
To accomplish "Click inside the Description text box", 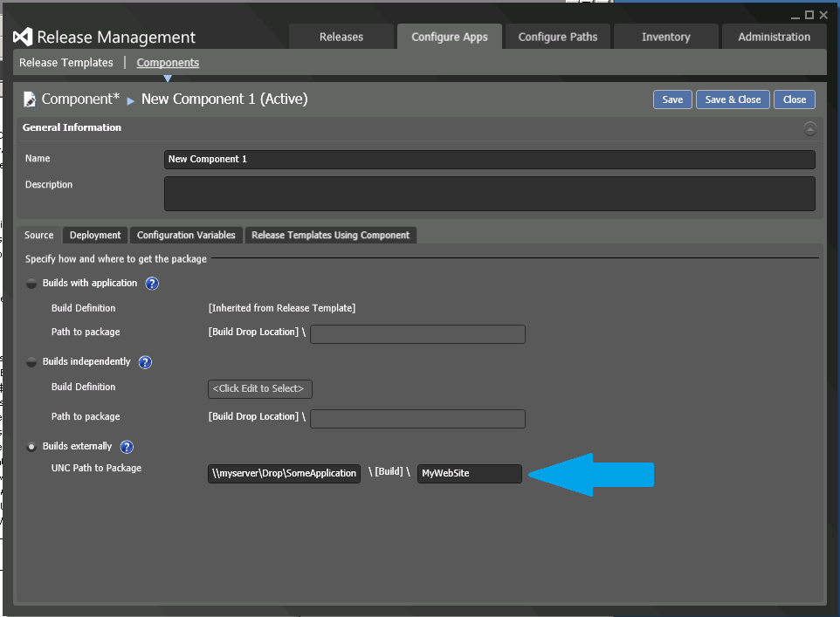I will [x=489, y=194].
